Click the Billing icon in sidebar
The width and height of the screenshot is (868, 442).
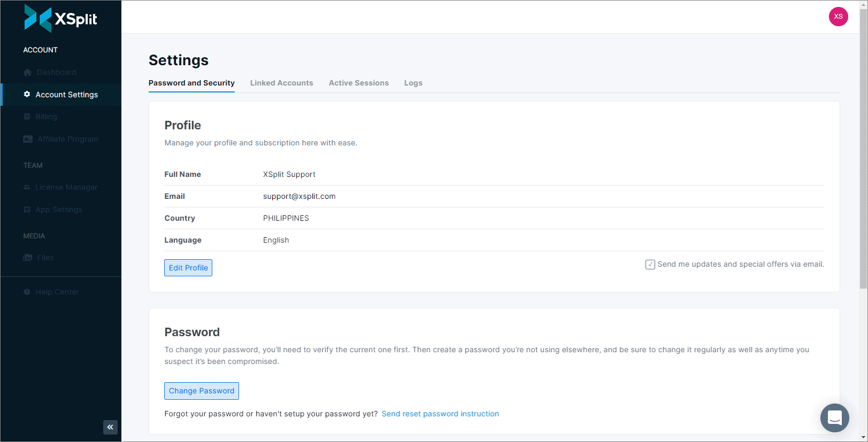[x=27, y=117]
